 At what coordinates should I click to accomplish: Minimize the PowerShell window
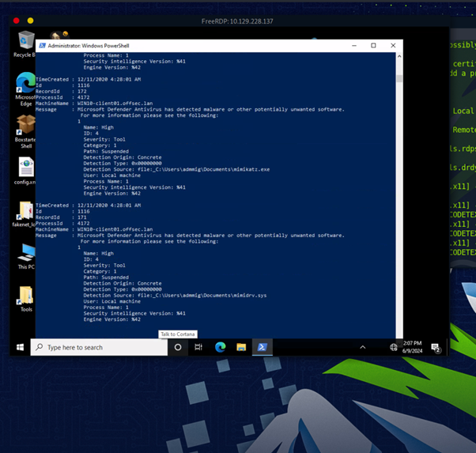354,46
